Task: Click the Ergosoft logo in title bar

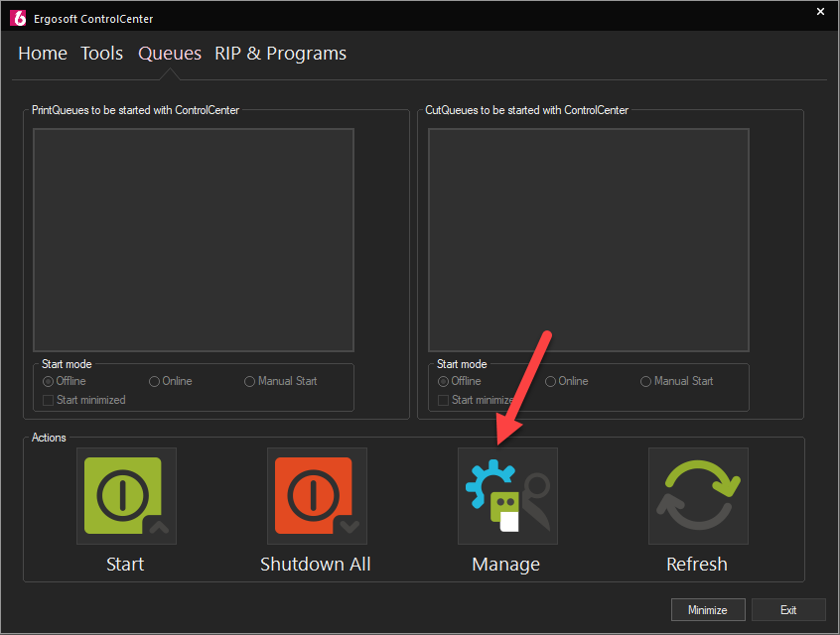Action: pos(18,18)
